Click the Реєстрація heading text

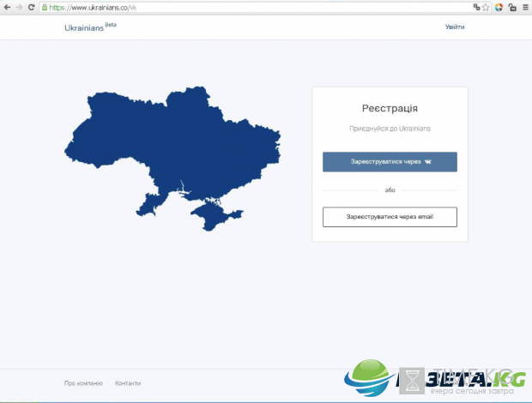[x=390, y=108]
